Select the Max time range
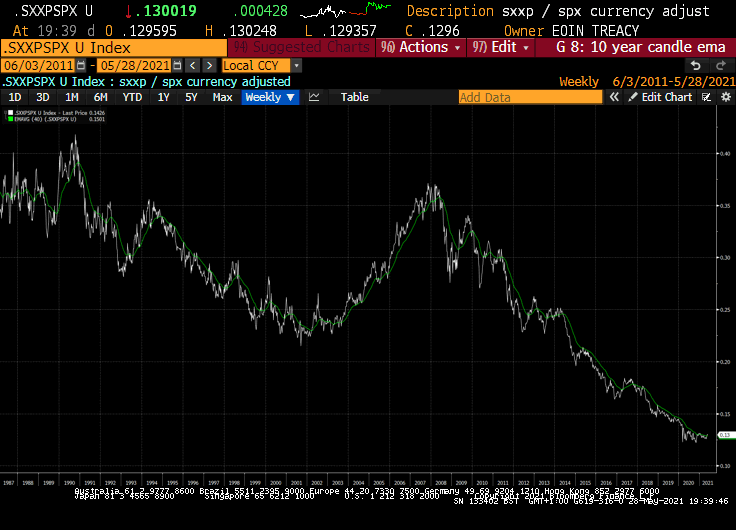Image resolution: width=736 pixels, height=530 pixels. (x=222, y=97)
